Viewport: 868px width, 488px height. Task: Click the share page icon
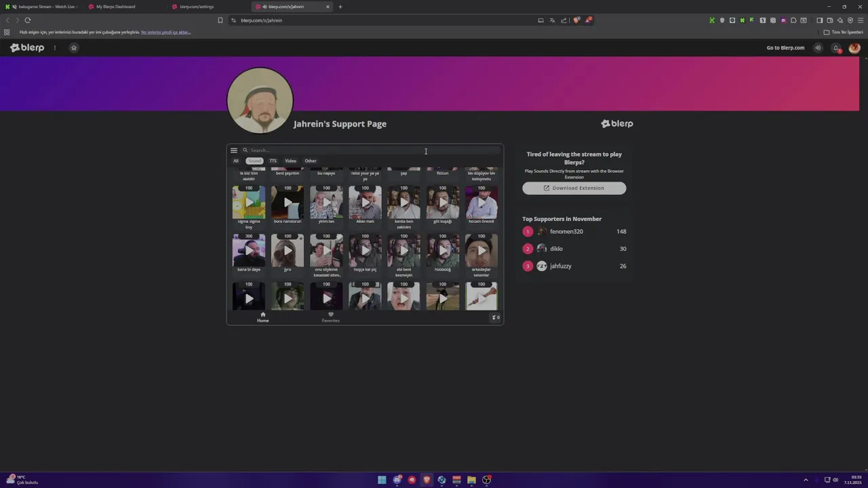(564, 20)
